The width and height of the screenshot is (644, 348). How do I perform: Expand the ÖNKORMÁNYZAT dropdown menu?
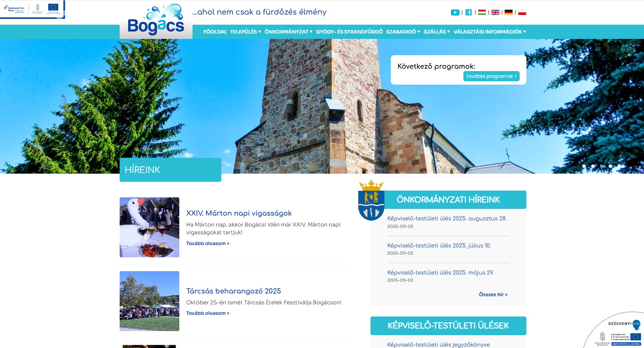click(287, 31)
